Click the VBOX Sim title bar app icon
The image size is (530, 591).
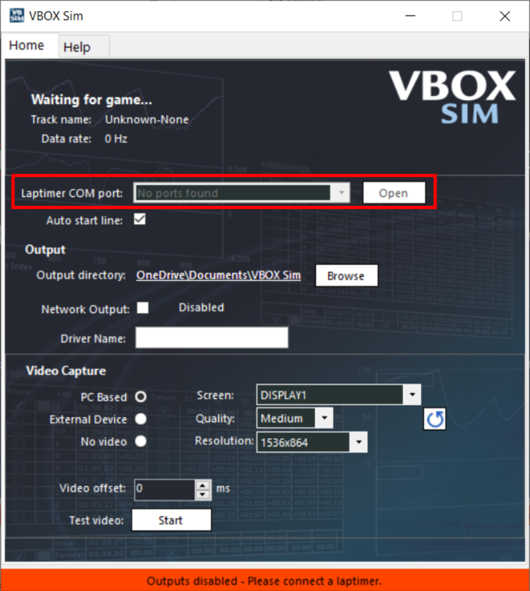pos(17,16)
